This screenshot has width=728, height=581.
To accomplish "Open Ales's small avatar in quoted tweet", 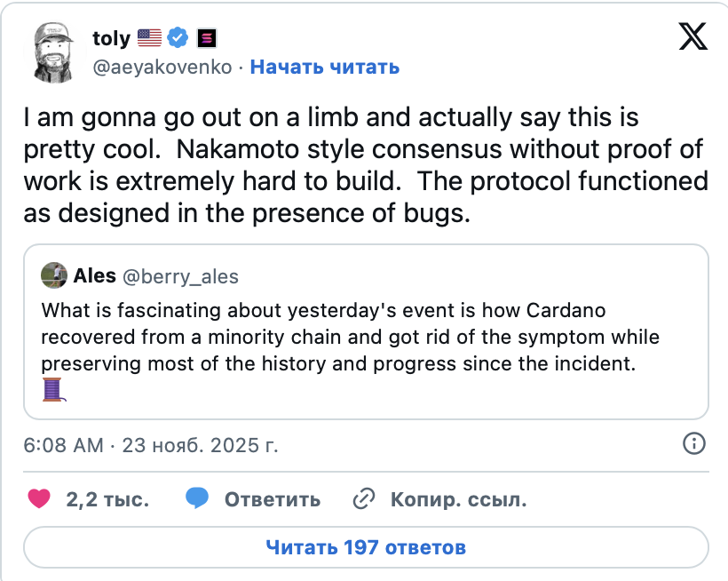I will click(x=54, y=275).
